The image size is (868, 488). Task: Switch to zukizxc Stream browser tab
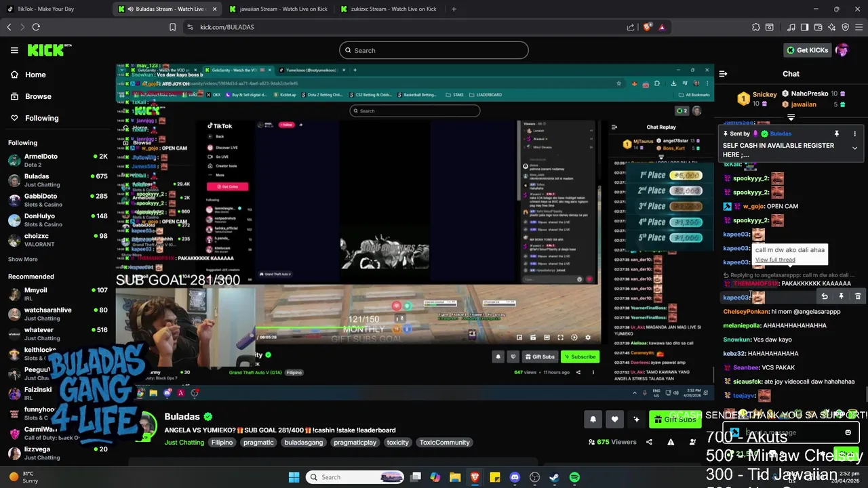(389, 9)
